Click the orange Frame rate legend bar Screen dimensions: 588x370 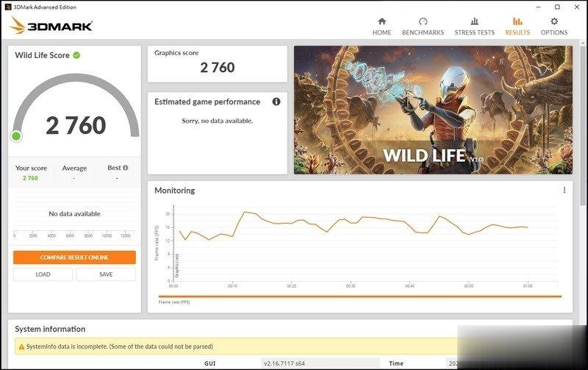coord(360,296)
